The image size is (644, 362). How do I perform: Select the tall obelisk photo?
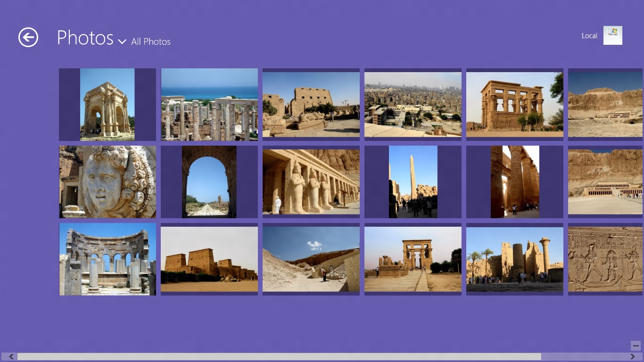(413, 182)
